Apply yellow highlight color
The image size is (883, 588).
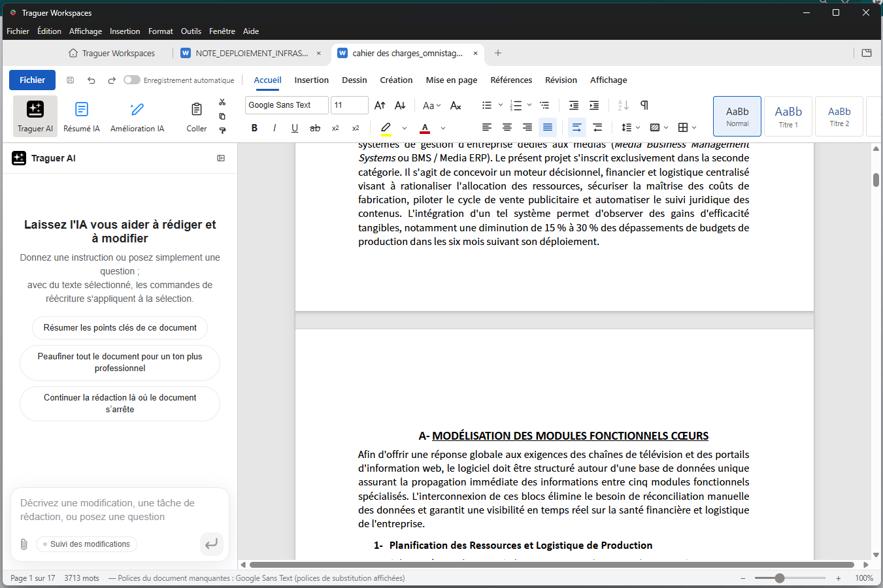point(386,128)
